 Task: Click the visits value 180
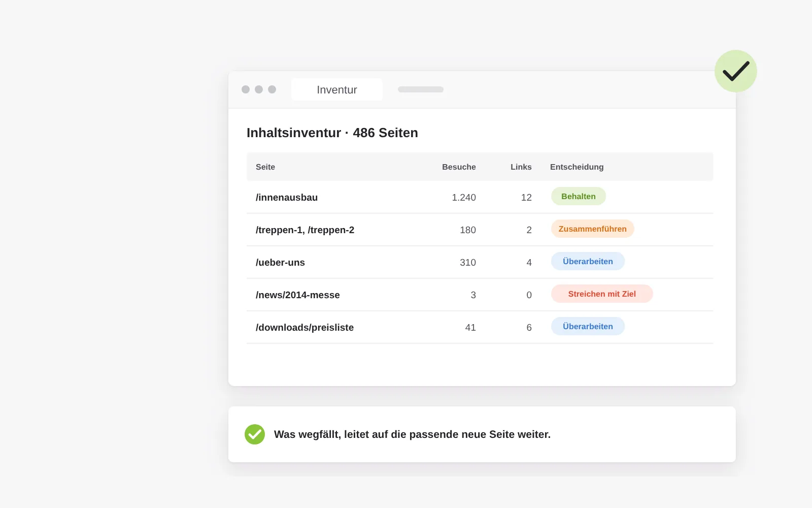(x=468, y=230)
